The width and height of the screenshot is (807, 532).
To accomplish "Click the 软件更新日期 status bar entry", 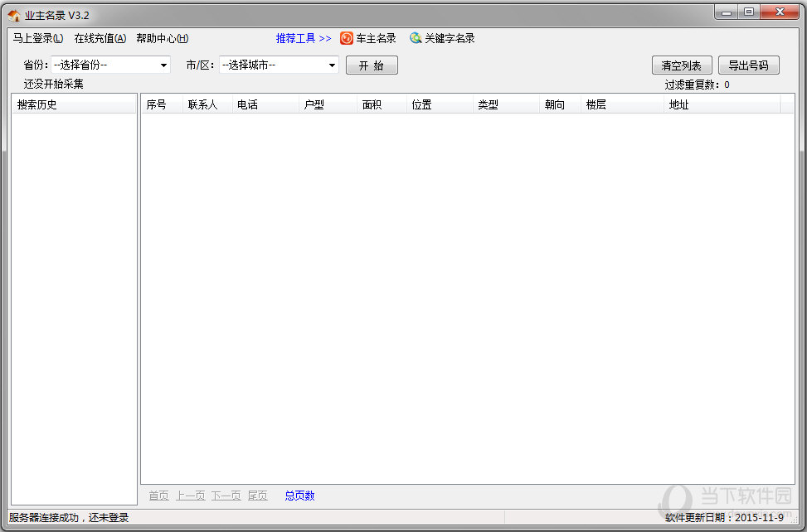I will point(725,518).
